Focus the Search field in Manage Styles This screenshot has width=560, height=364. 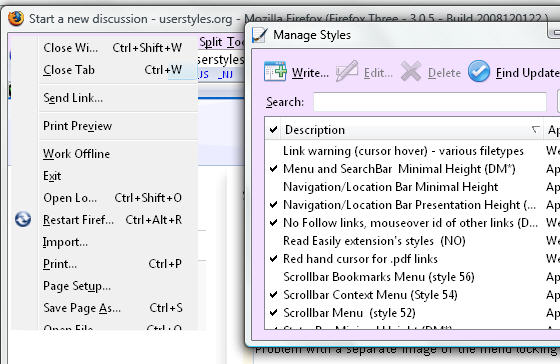tap(430, 102)
